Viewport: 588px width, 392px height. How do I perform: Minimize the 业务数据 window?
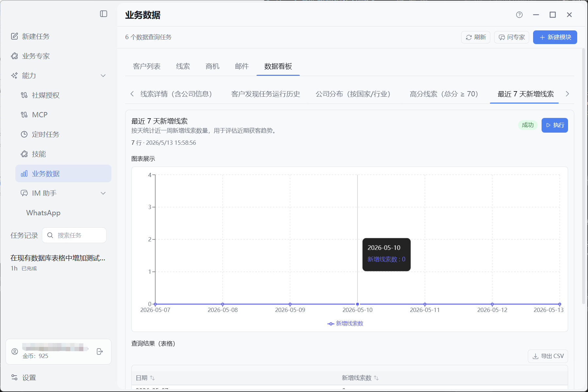pyautogui.click(x=536, y=15)
